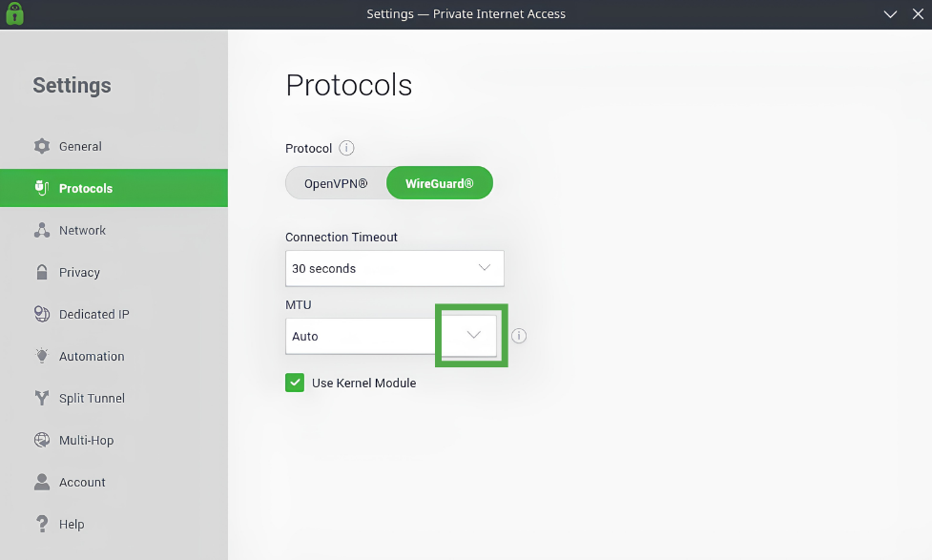Click the Dedicated IP globe icon

click(x=42, y=314)
